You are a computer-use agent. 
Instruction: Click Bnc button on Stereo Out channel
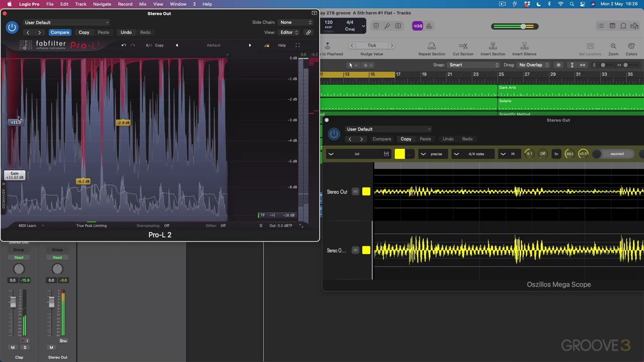pos(63,341)
